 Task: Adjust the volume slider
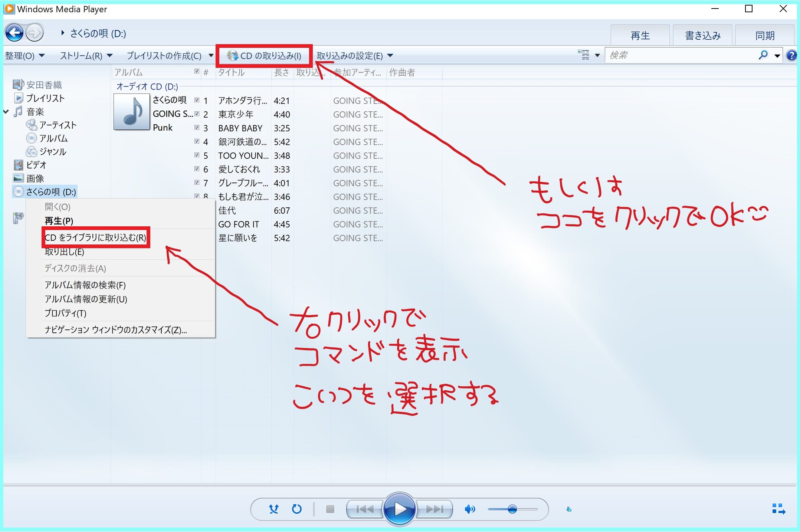pos(512,509)
